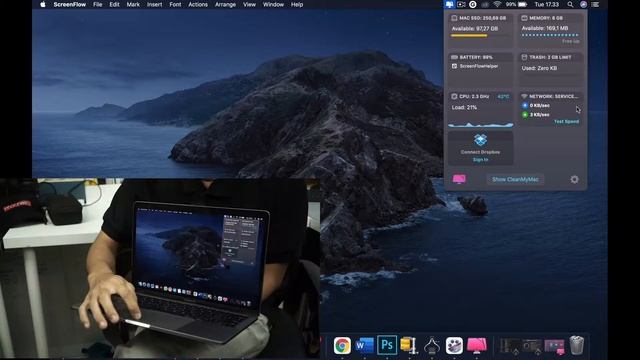Open the CleanMyMac menu bar icon
The width and height of the screenshot is (640, 360).
449,4
